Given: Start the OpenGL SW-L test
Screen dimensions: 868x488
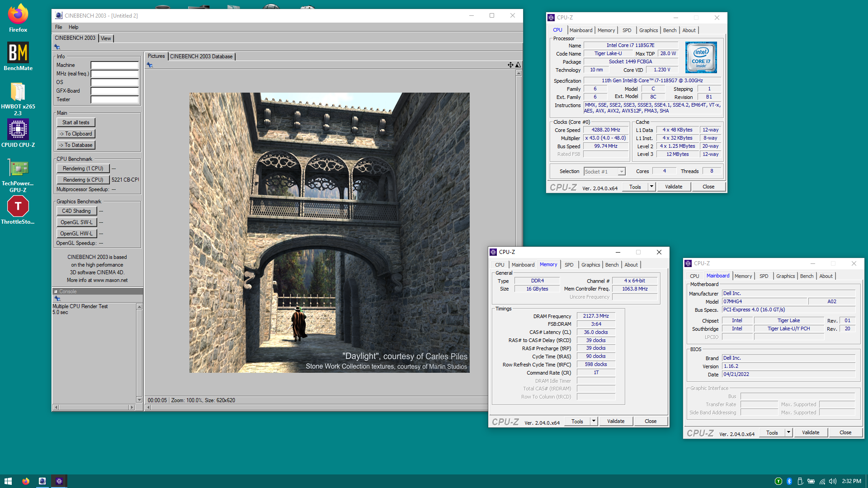Looking at the screenshot, I should [x=76, y=222].
